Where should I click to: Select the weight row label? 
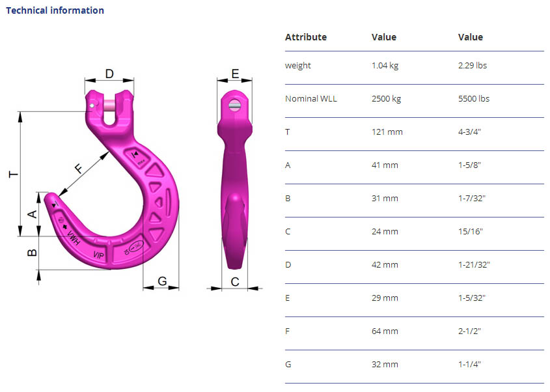point(298,66)
